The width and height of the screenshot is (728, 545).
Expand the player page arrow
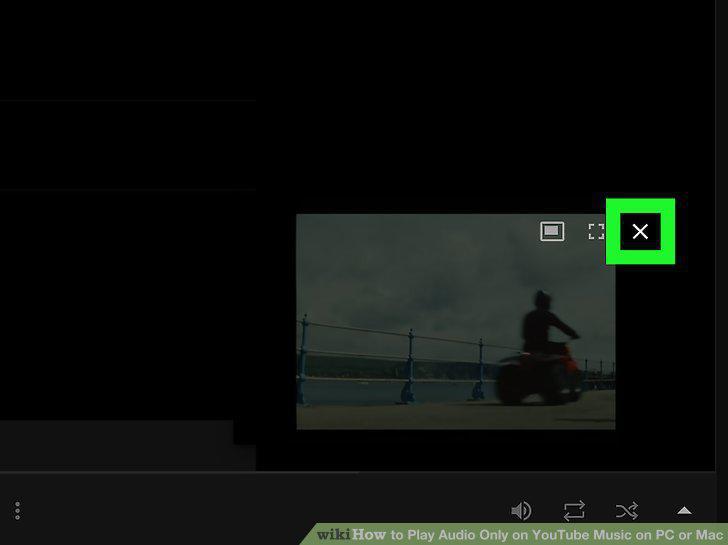click(684, 511)
